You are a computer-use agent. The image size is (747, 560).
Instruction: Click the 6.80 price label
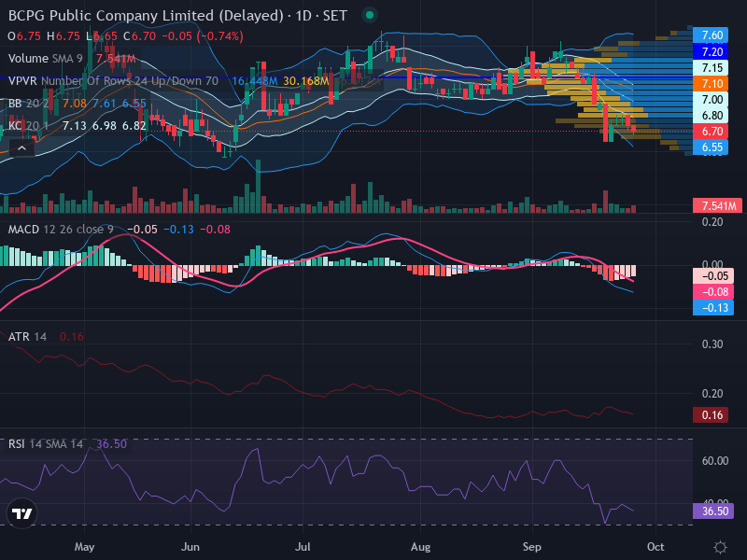711,115
